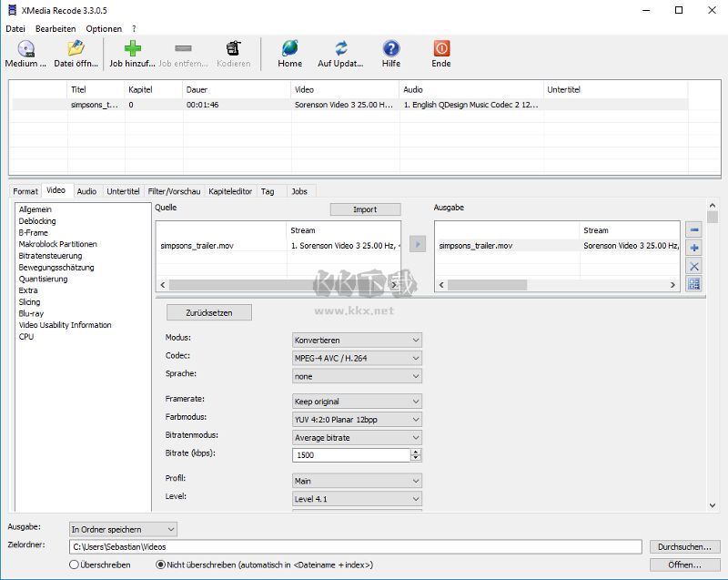728x580 pixels.
Task: Click the Zielordner path input field
Action: (x=355, y=546)
